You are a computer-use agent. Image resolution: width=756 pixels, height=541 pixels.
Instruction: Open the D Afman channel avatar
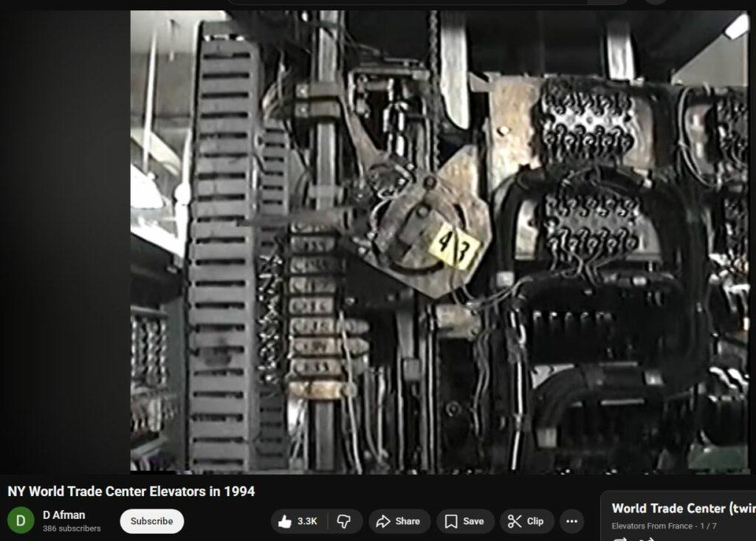pyautogui.click(x=21, y=521)
